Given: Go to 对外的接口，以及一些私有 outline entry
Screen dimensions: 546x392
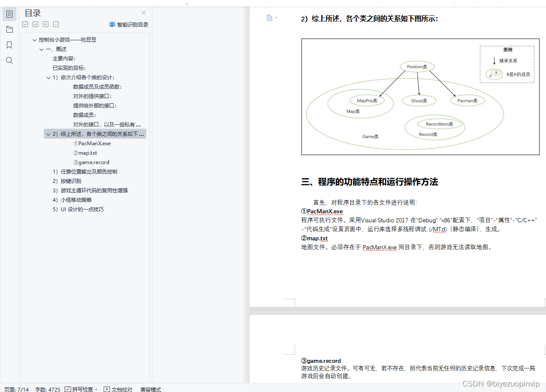Looking at the screenshot, I should (107, 125).
